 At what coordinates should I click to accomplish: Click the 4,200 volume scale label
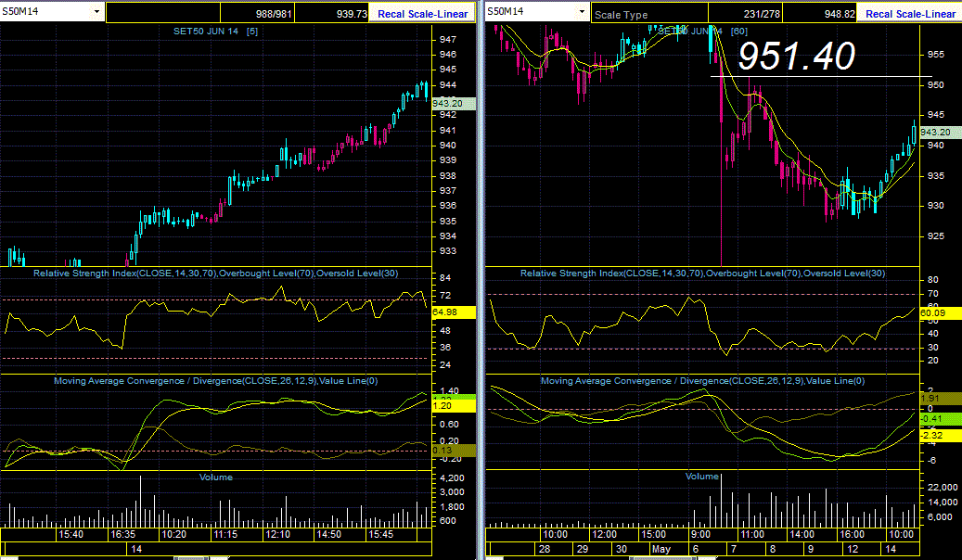[452, 477]
